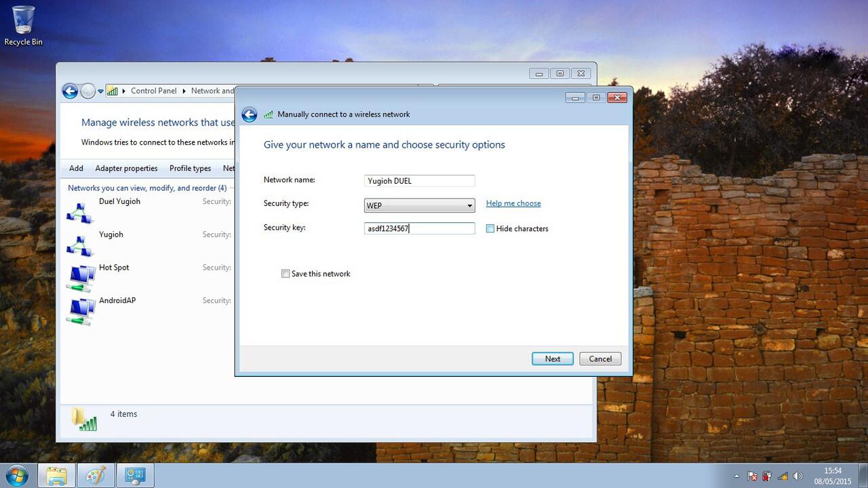Open recent pages dropdown arrow
The width and height of the screenshot is (868, 488).
coord(100,91)
